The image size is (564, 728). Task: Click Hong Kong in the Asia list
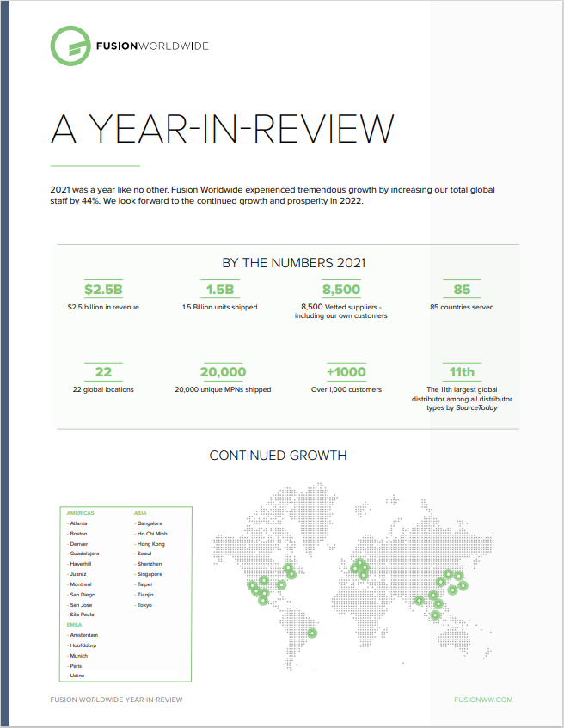coord(151,544)
